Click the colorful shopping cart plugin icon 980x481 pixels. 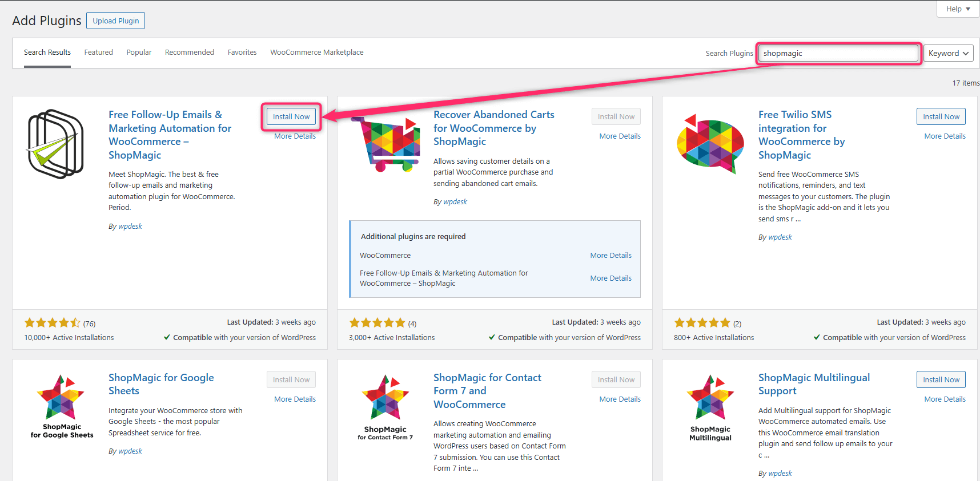[x=387, y=144]
